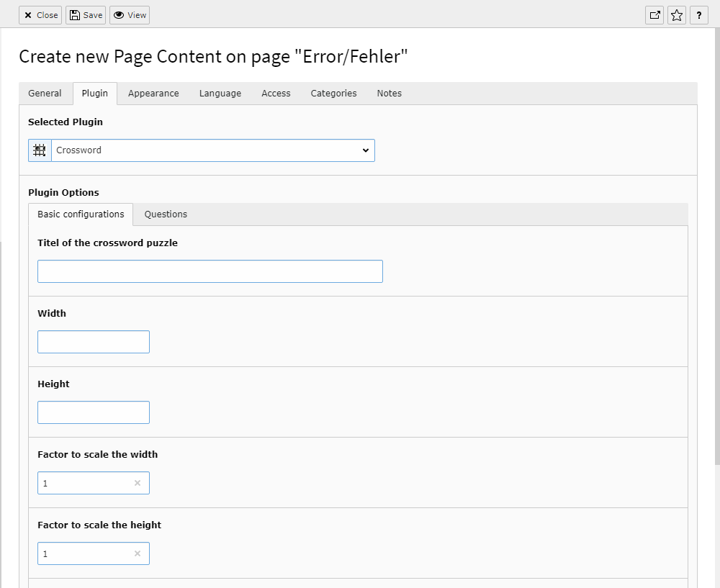Clear the width scale factor value
Screen dimensions: 720x588
point(138,483)
